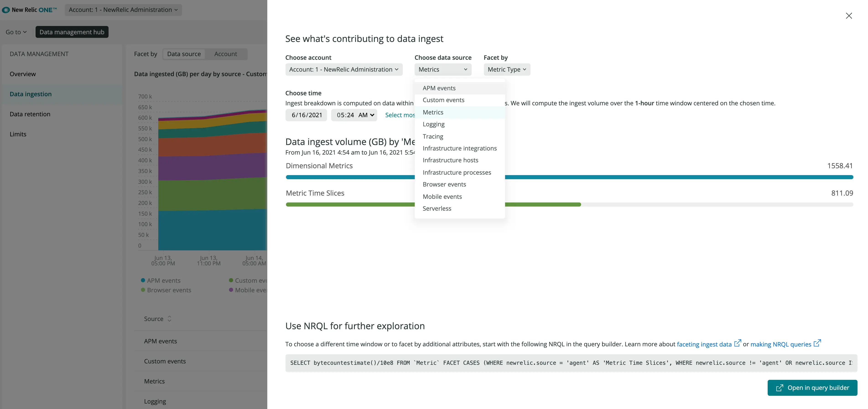868x409 pixels.
Task: Expand the Choose account dropdown
Action: coord(344,69)
